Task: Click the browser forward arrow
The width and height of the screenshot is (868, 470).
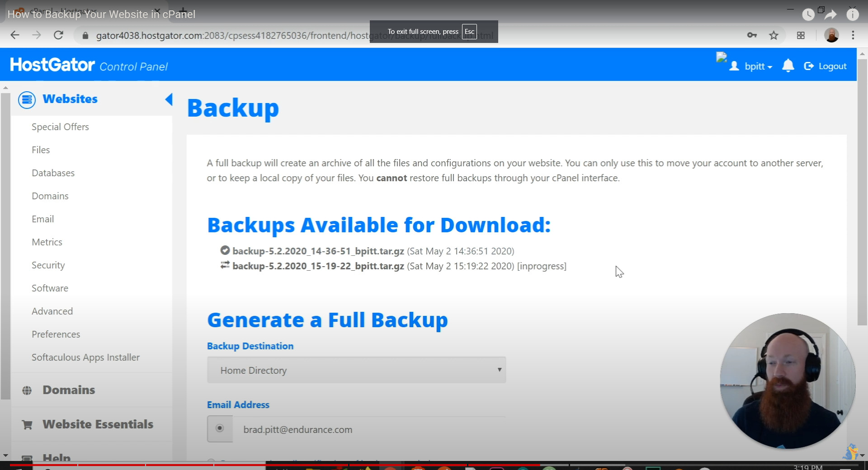Action: 37,35
